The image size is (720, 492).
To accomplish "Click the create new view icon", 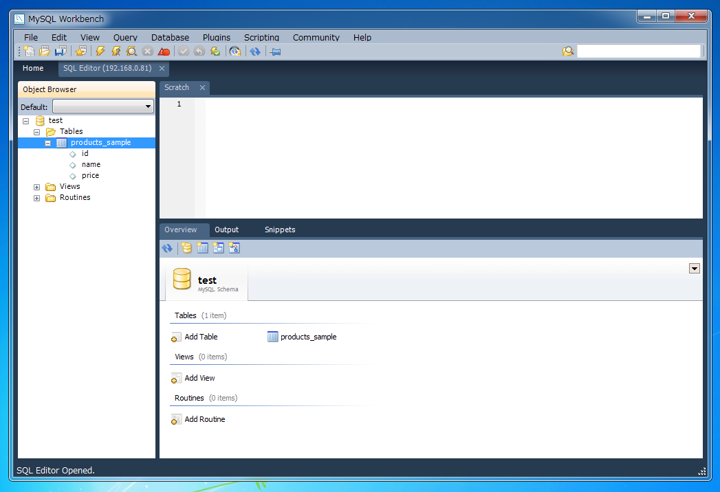I will point(218,249).
